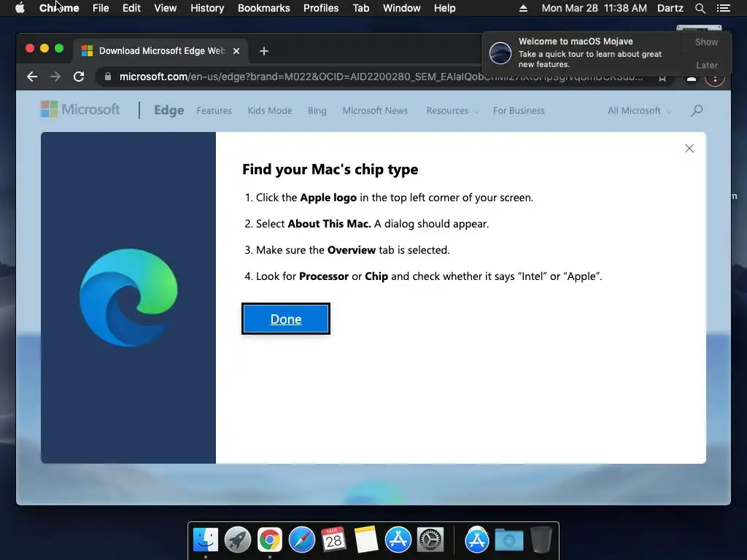Image resolution: width=747 pixels, height=560 pixels.
Task: Open App Store icon right of Dock divider
Action: pyautogui.click(x=477, y=540)
